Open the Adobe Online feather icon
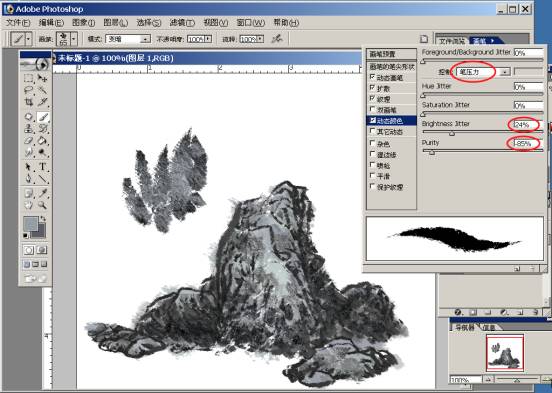This screenshot has height=393, width=552. coord(36,64)
